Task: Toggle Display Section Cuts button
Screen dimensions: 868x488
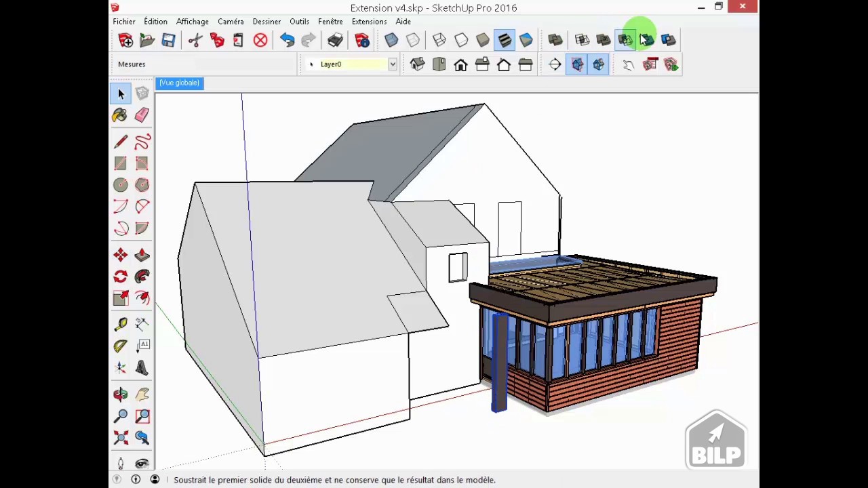Action: pyautogui.click(x=599, y=64)
